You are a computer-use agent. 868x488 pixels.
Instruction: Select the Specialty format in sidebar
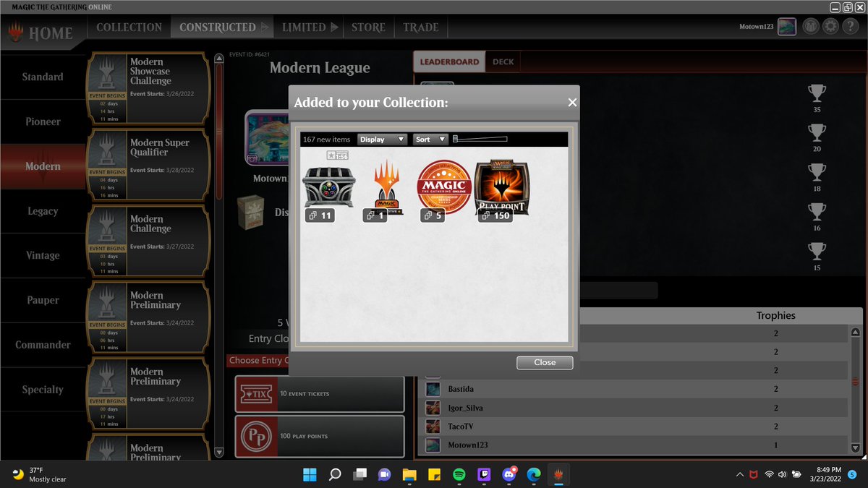[x=43, y=390]
